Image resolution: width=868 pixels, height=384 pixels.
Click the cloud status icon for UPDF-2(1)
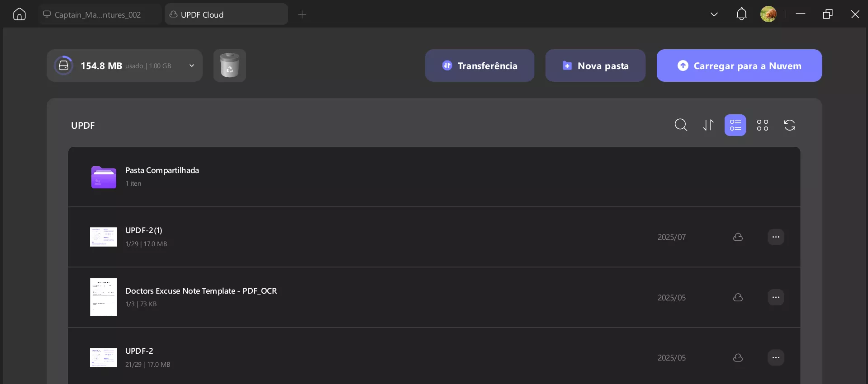pos(738,237)
